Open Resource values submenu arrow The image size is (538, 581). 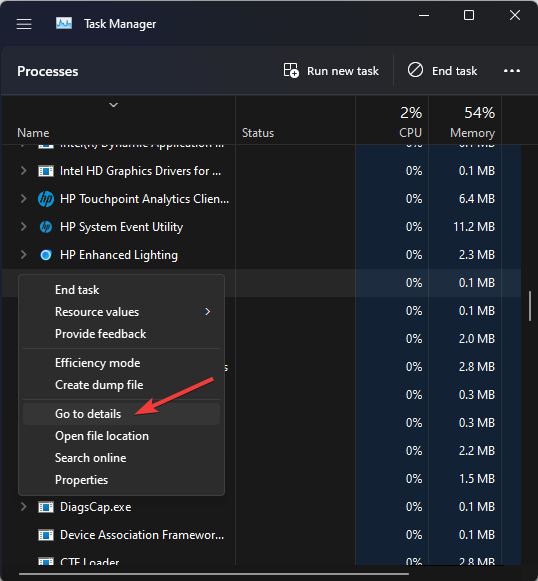point(208,312)
